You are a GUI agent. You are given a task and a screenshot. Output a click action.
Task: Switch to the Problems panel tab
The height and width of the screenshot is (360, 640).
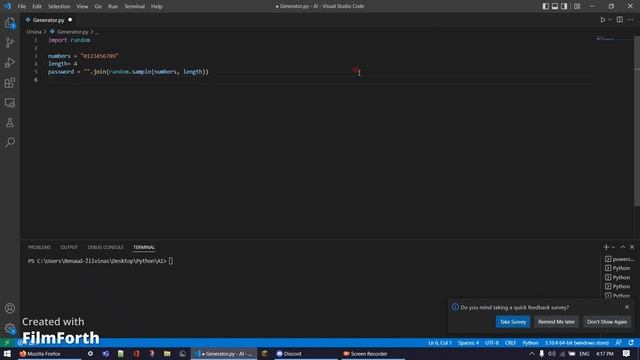pyautogui.click(x=39, y=247)
